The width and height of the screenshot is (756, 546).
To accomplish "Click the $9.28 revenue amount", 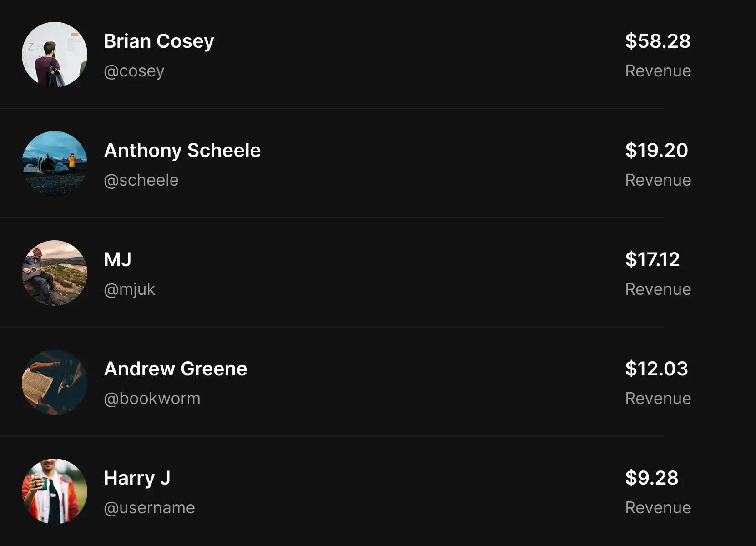I will (651, 478).
